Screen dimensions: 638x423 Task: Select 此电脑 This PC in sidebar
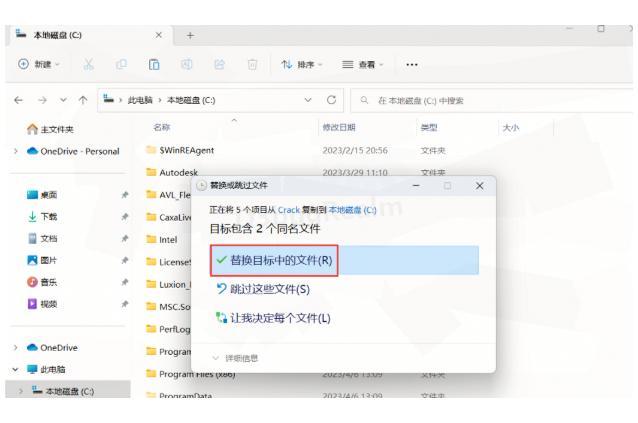click(x=46, y=369)
